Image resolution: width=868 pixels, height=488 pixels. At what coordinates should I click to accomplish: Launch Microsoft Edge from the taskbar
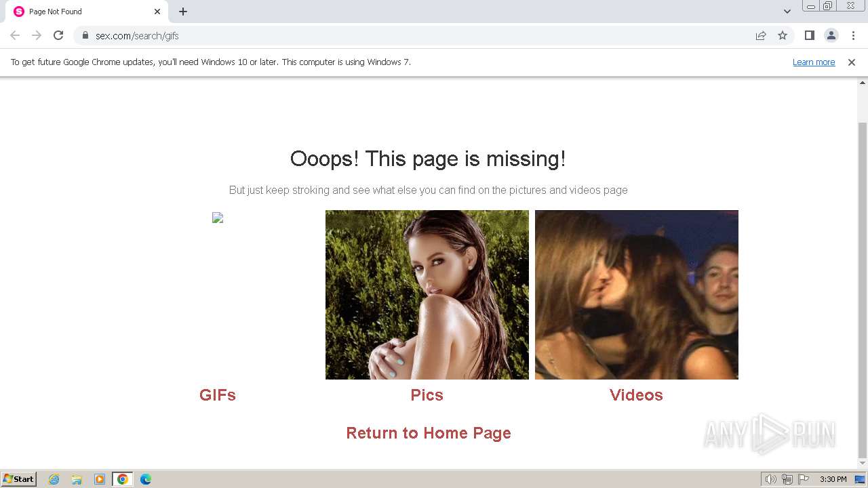(146, 479)
